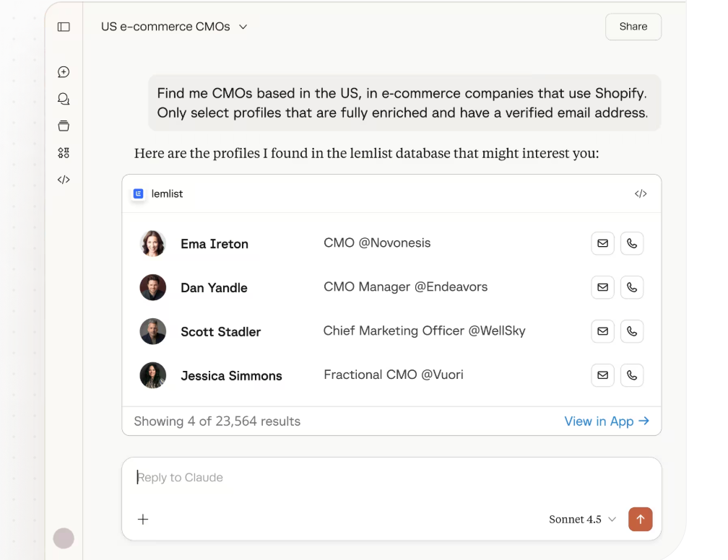Email Ema Ireton via envelope icon
Screen dimensions: 728x560
(x=602, y=243)
